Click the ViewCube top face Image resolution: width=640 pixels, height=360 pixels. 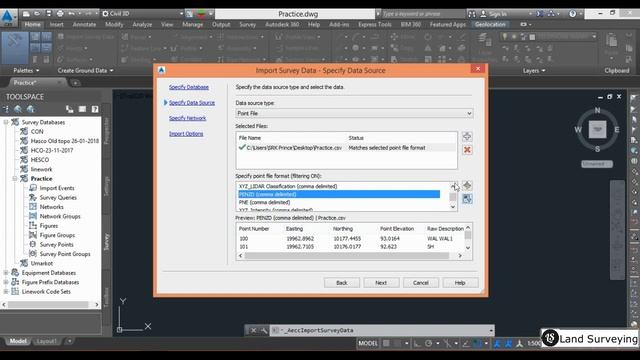pyautogui.click(x=597, y=129)
